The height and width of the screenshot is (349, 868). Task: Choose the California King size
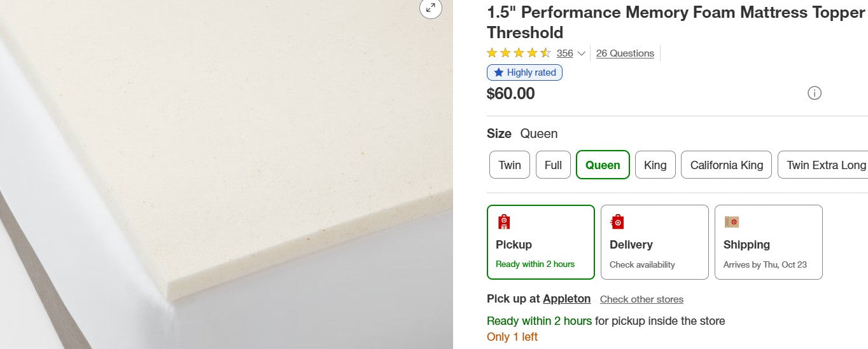[726, 165]
